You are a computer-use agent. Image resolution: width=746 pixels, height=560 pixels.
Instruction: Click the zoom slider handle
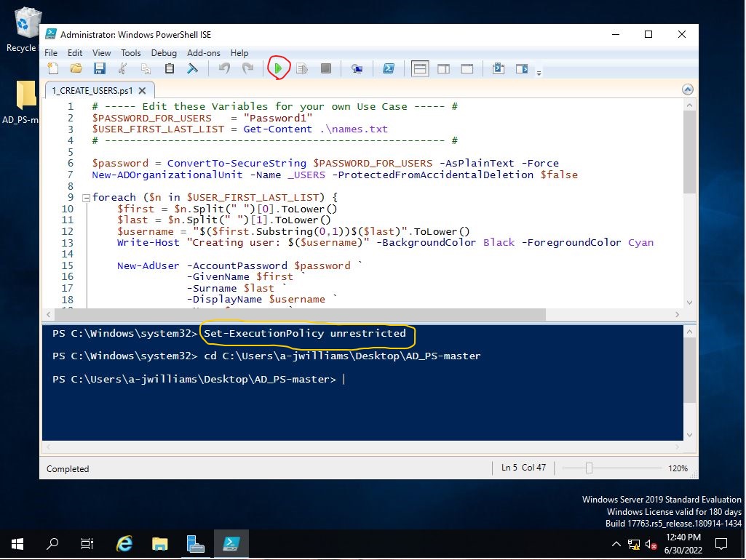[589, 468]
